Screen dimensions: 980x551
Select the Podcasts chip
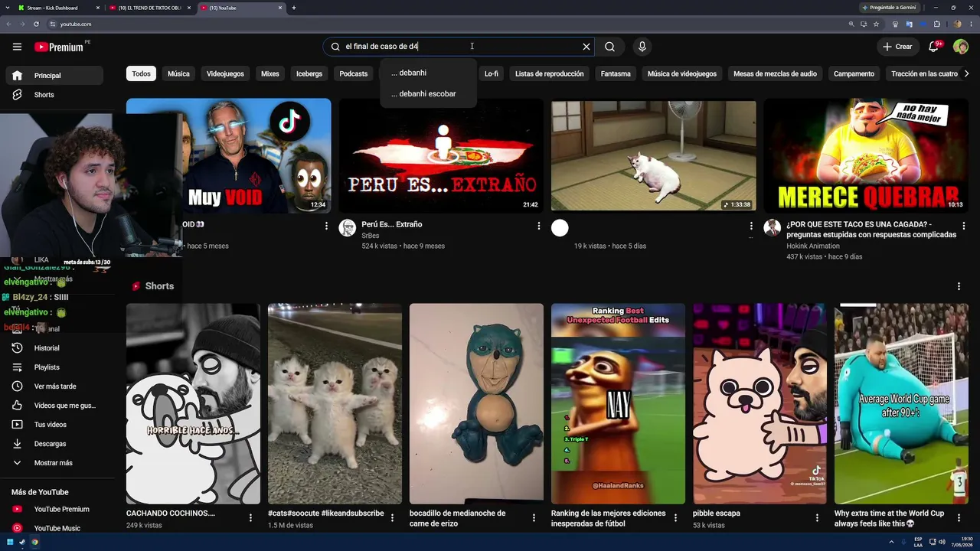coord(354,73)
